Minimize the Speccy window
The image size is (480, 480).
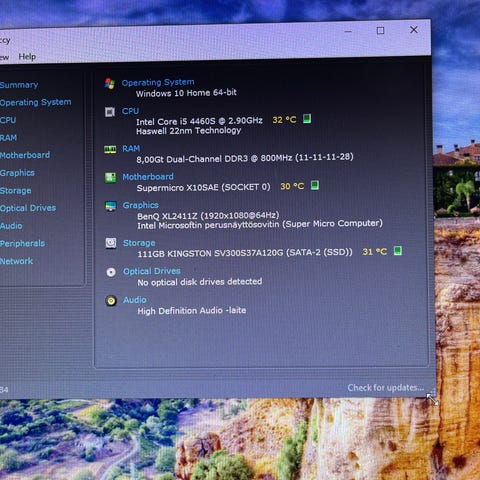coord(348,32)
